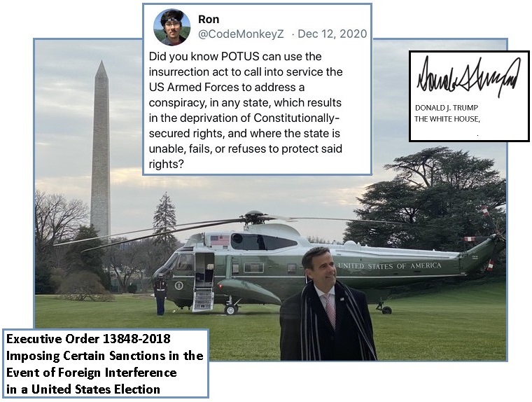Click the Marine guard standing by helicopter

click(160, 294)
